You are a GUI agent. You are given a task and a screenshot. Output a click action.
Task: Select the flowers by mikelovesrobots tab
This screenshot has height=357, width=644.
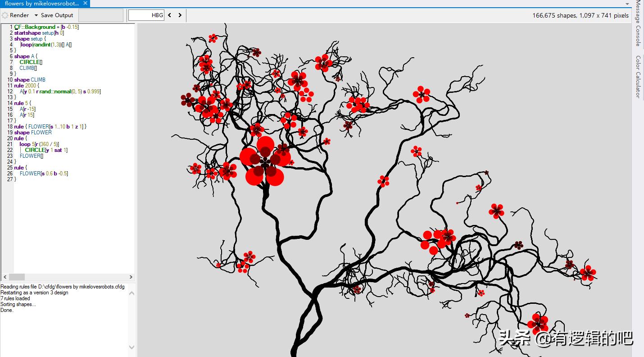[41, 3]
